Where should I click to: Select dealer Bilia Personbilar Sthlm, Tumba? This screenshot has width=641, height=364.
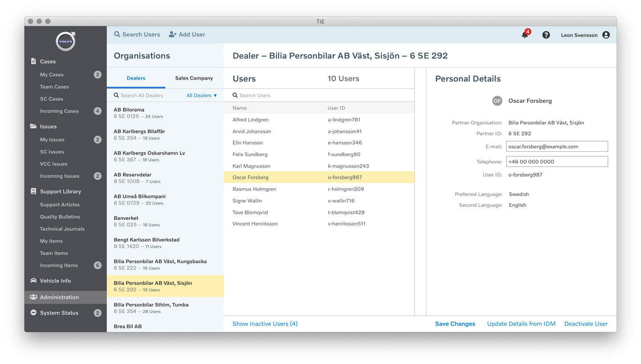pos(165,308)
